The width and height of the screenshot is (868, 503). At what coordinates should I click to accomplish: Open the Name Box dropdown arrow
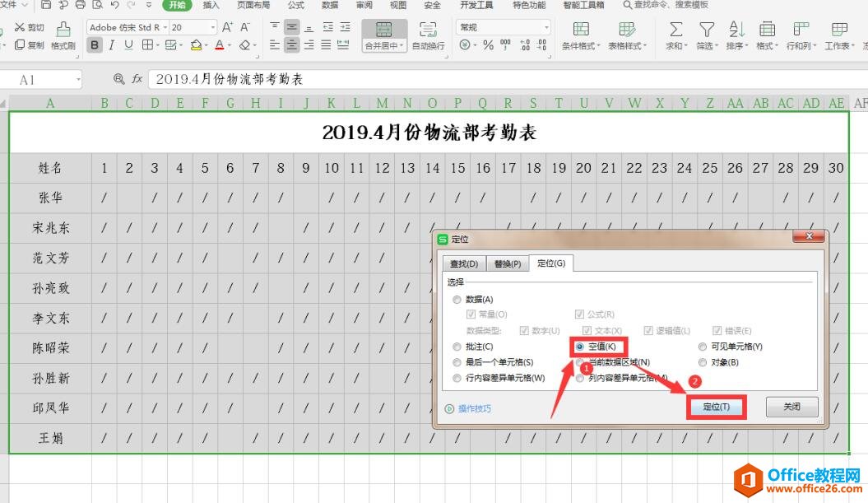pyautogui.click(x=78, y=80)
